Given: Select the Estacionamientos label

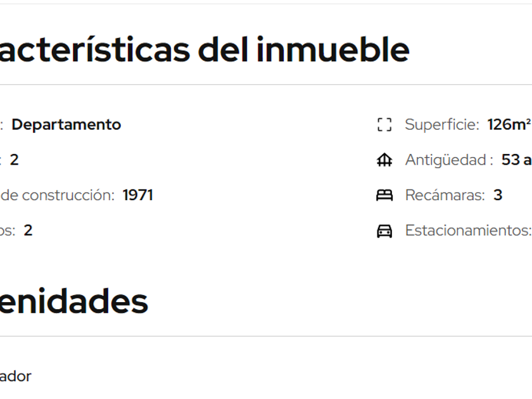Looking at the screenshot, I should tap(467, 231).
